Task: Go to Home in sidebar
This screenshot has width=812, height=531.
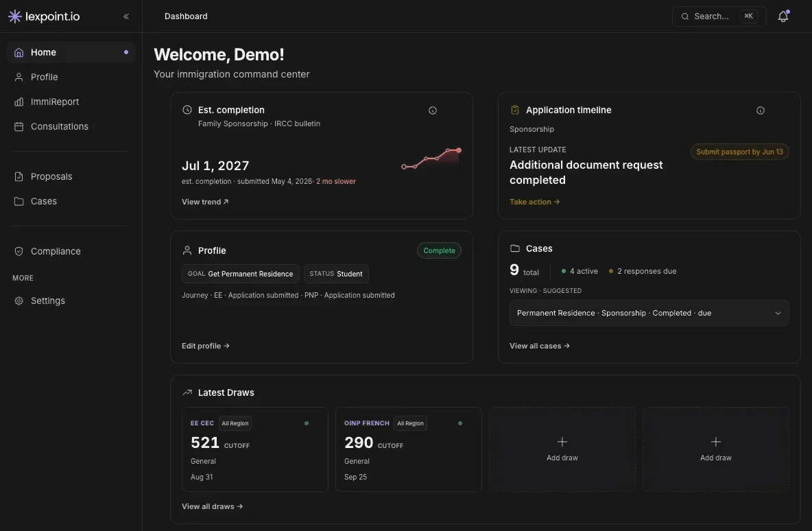Action: pos(71,52)
